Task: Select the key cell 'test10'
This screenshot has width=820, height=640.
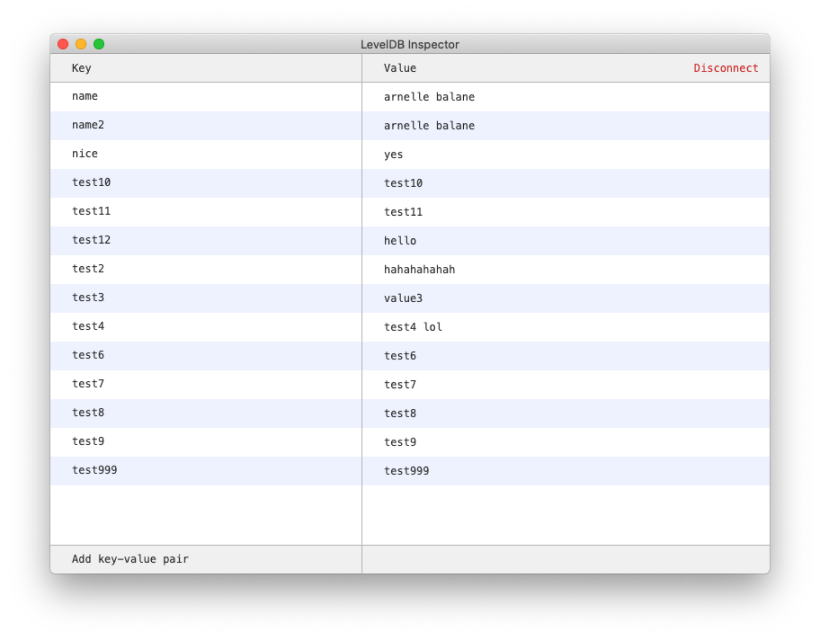Action: tap(206, 182)
